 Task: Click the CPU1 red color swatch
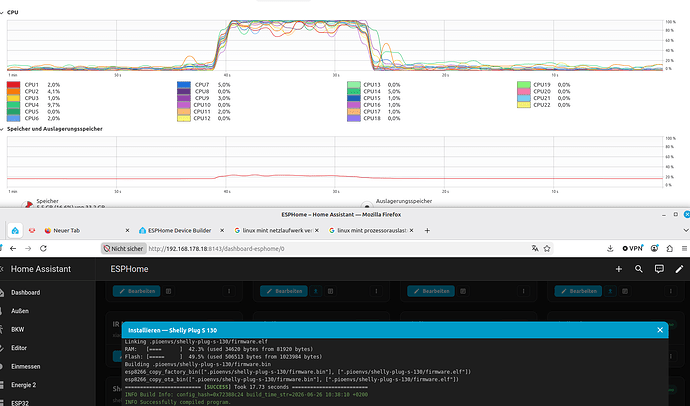[13, 84]
